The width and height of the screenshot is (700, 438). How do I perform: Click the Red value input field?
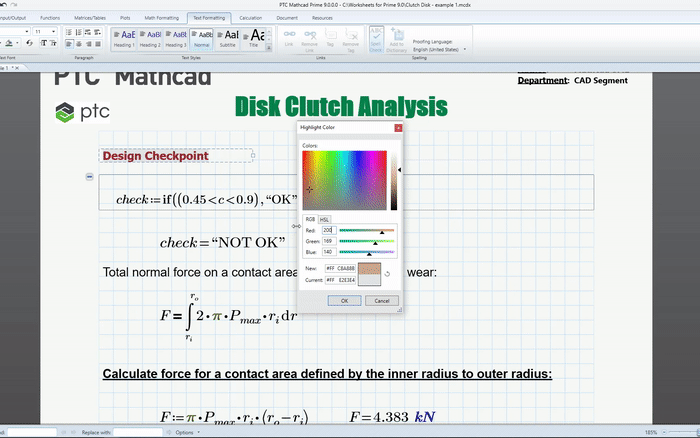[x=329, y=230]
